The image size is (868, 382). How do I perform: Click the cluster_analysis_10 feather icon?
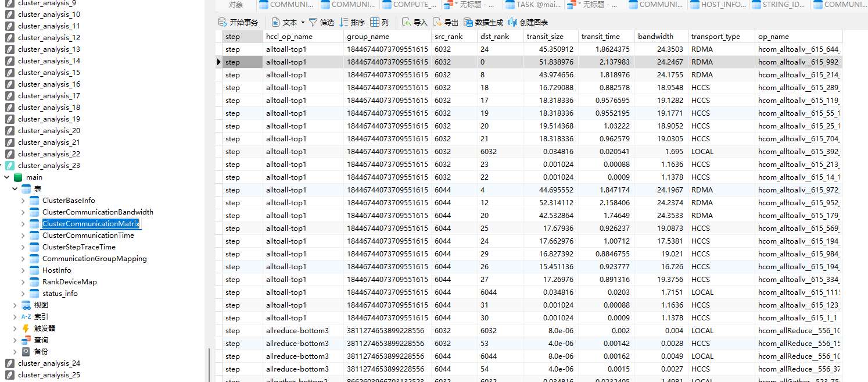click(x=9, y=15)
